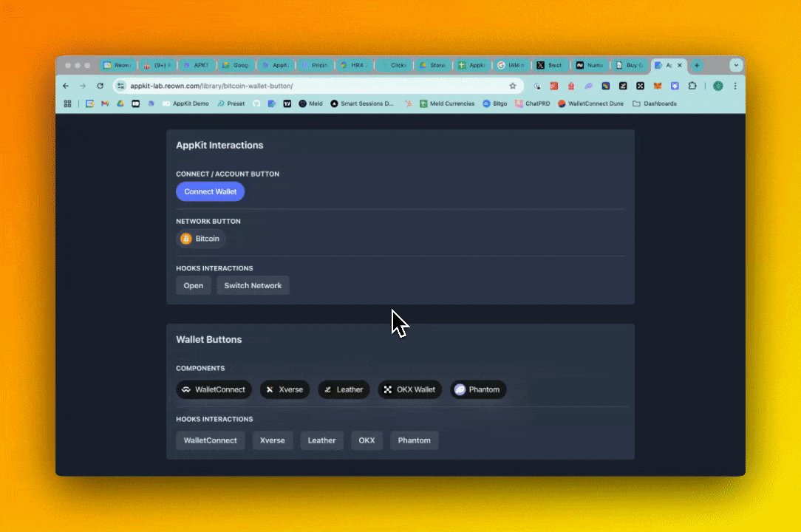Open the Rainbow wallet extension icon
Viewport: 801px width, 532px height.
tap(606, 86)
